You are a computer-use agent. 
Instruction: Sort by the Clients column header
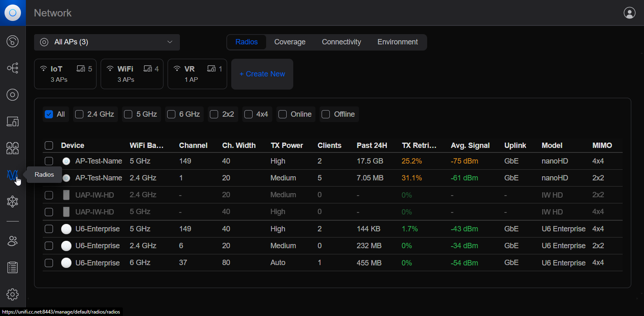329,145
